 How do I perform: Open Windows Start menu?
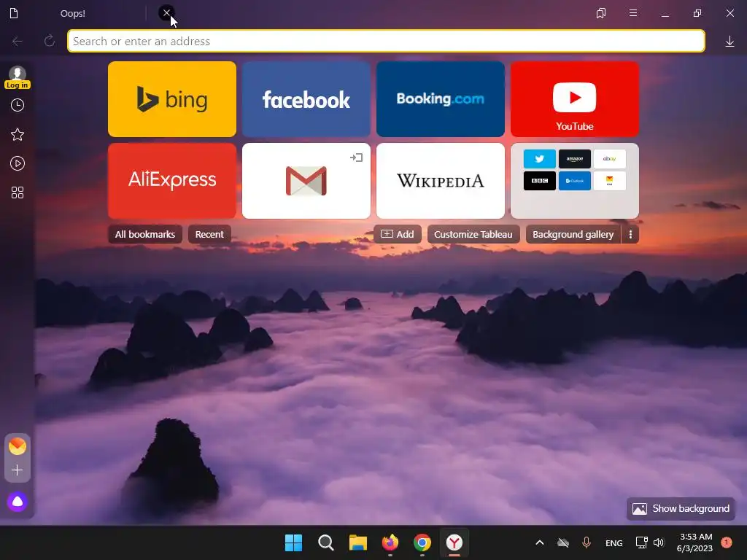pyautogui.click(x=293, y=542)
